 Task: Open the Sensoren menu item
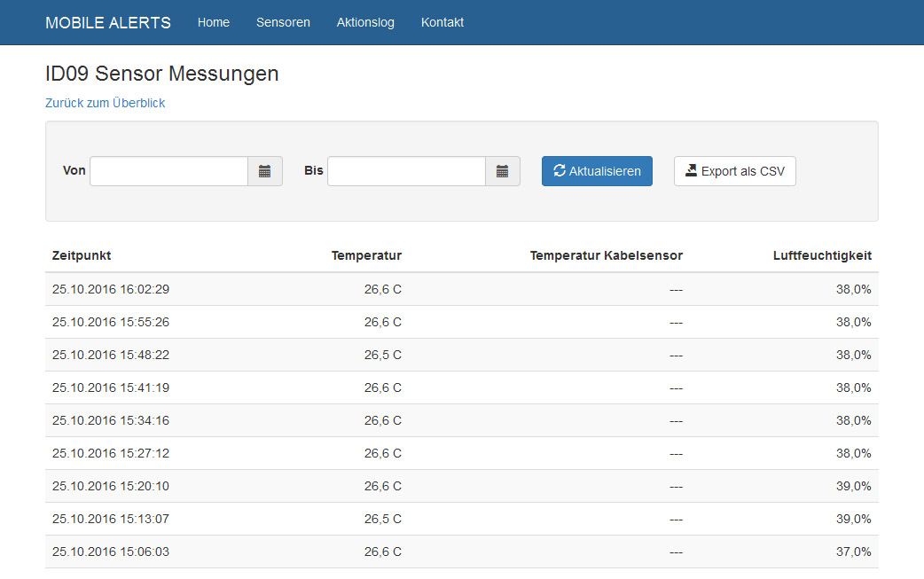pos(283,22)
